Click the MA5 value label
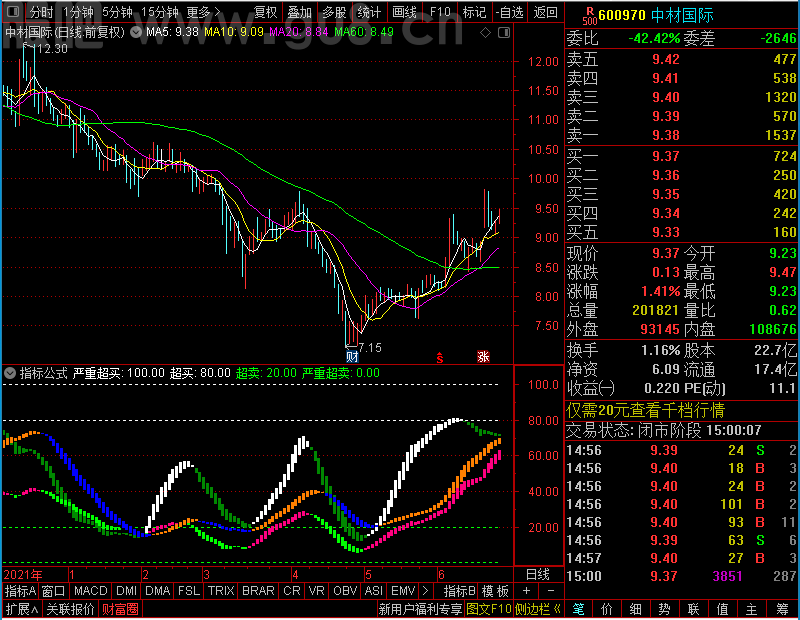Viewport: 800px width, 620px height. click(172, 32)
